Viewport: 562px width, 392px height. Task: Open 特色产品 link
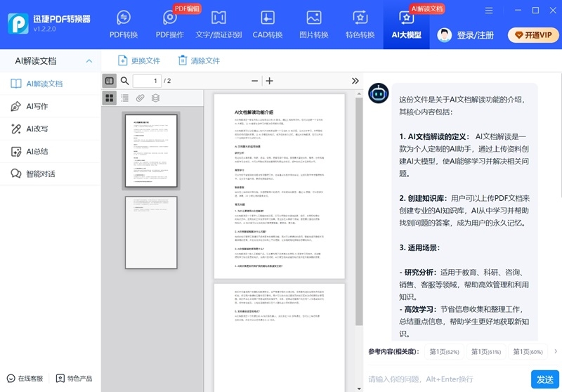pos(74,379)
